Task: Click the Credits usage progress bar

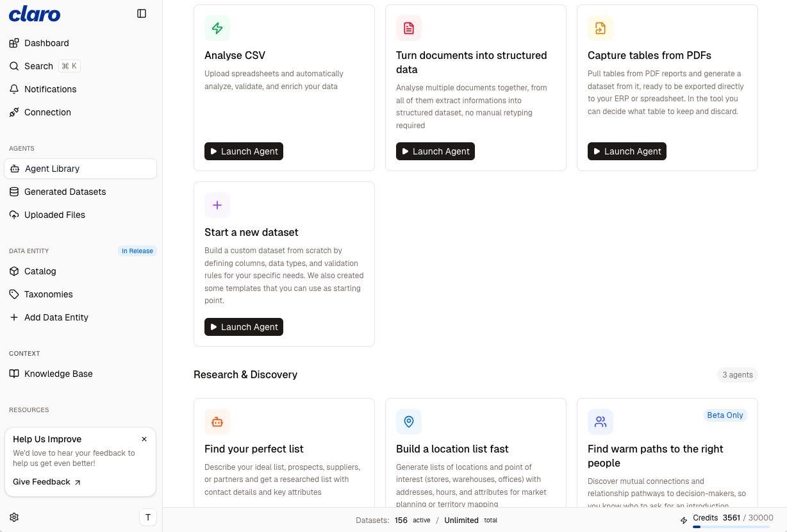Action: 731,527
